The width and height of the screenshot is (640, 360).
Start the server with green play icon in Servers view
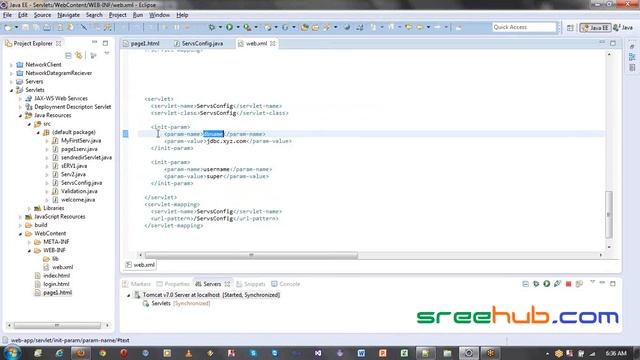[547, 284]
